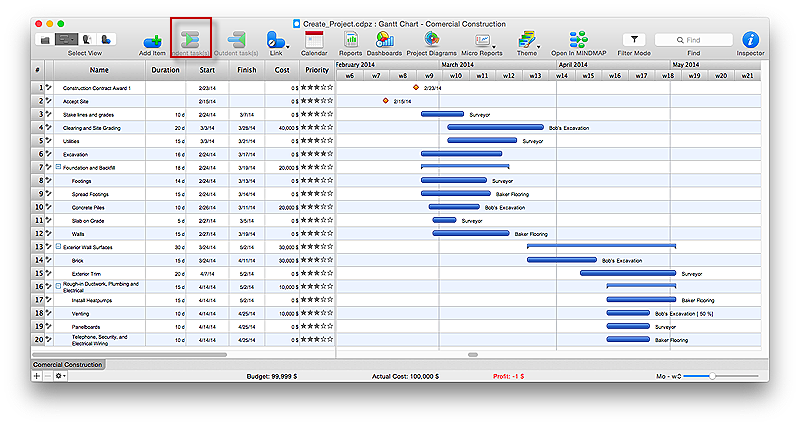This screenshot has height=426, width=800.
Task: Open the Theme dropdown
Action: 527,39
